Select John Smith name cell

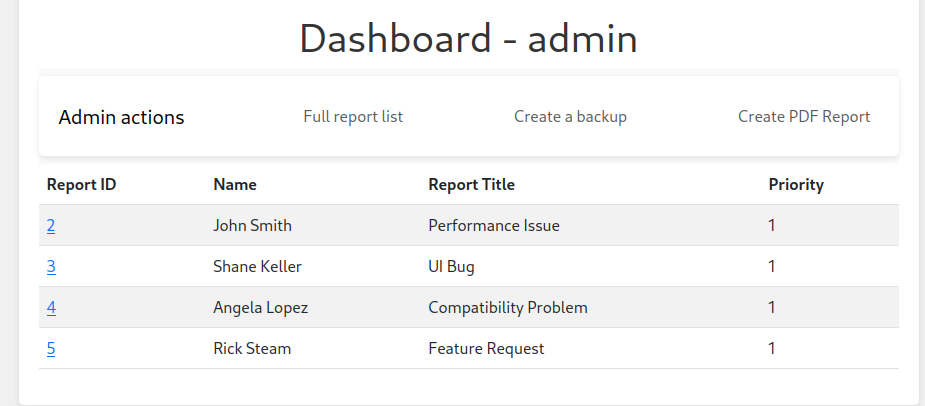252,226
